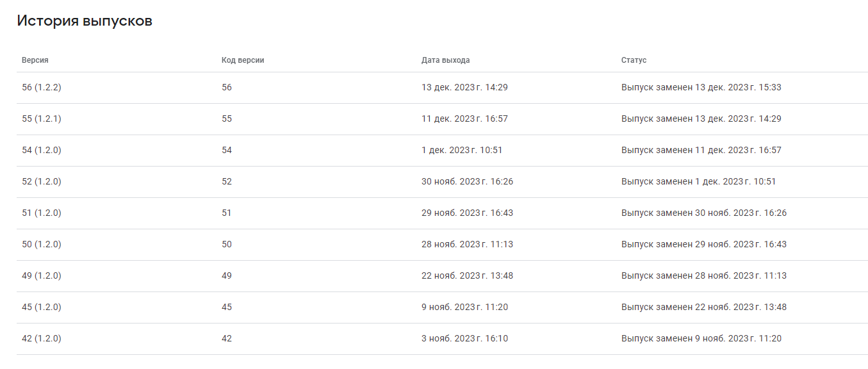Open the oldest release 42 (1.2.0)
868x369 pixels.
442,339
